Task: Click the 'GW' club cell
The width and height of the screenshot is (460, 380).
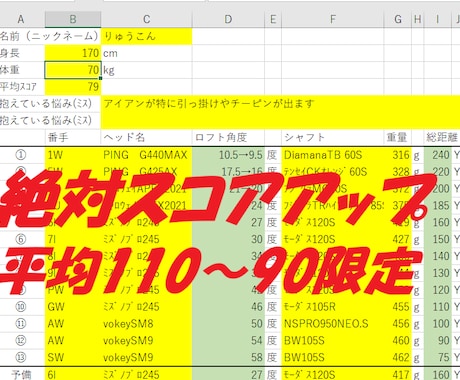Action: click(73, 307)
